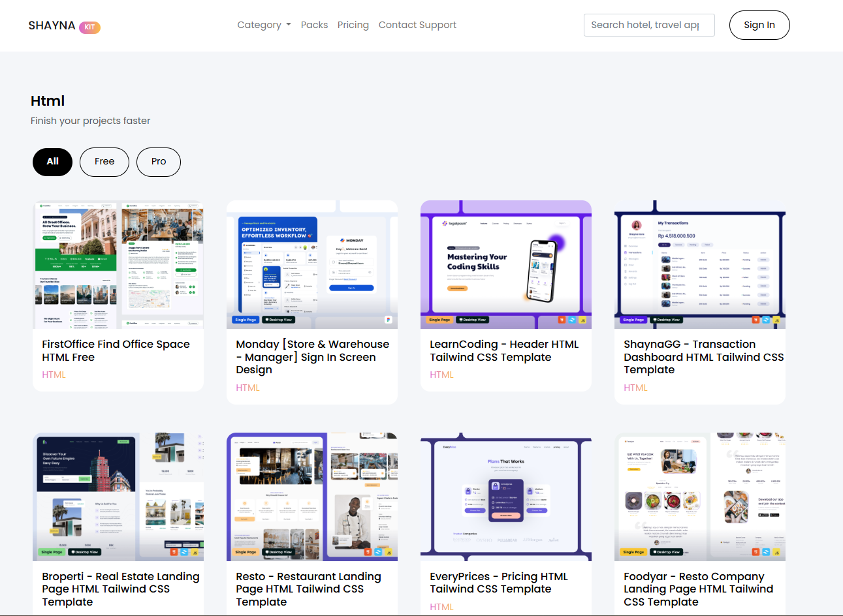The height and width of the screenshot is (616, 843).
Task: Open the Pricing page
Action: click(x=353, y=25)
